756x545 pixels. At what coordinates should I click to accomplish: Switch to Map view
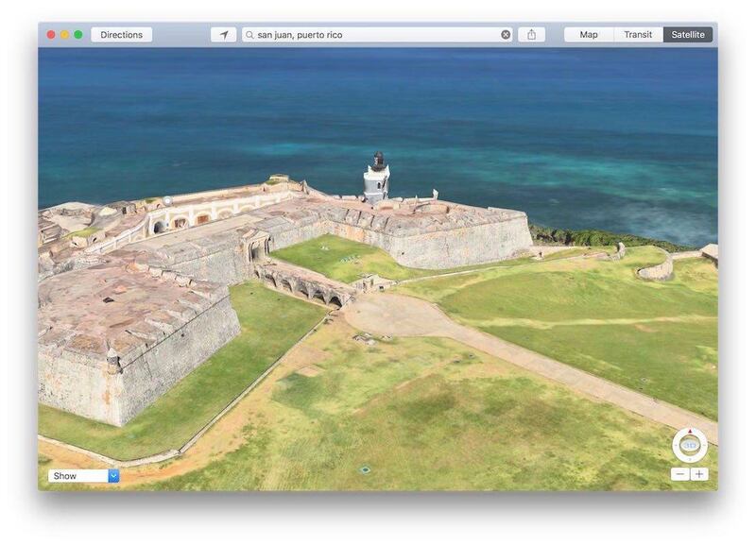click(x=589, y=35)
